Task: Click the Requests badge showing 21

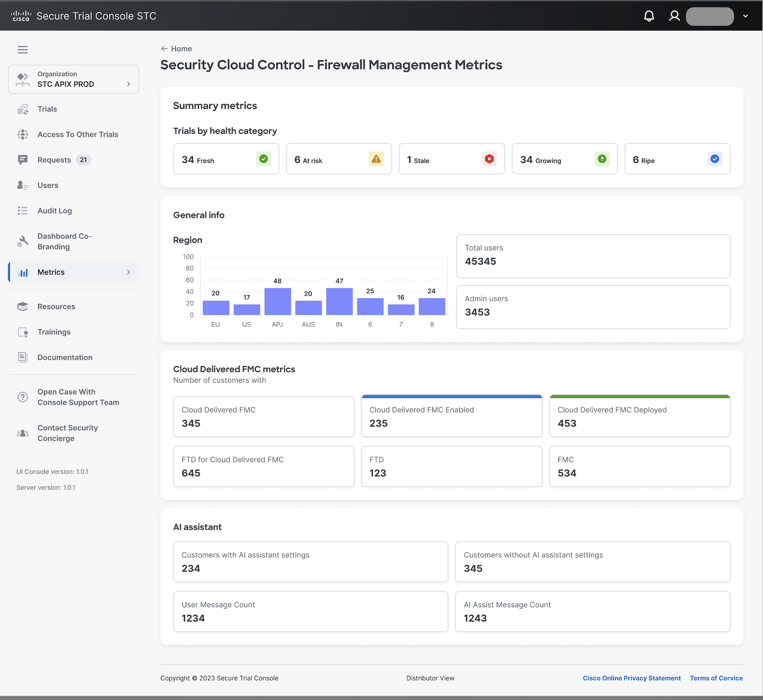Action: point(83,160)
